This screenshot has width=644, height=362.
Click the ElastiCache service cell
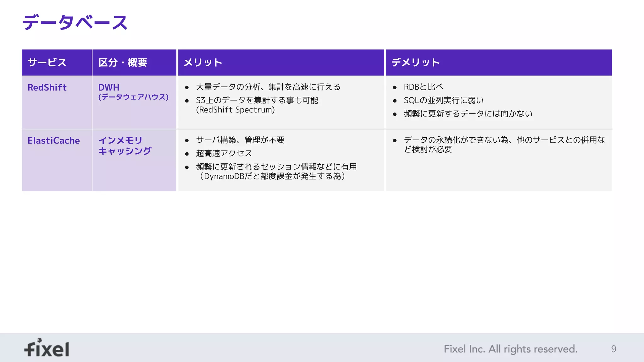coord(54,140)
